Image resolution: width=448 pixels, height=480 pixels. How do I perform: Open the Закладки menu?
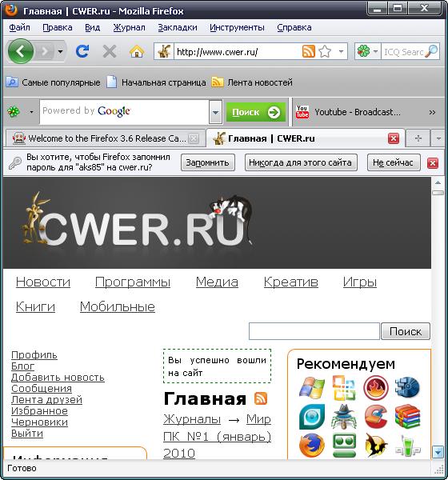[x=178, y=27]
